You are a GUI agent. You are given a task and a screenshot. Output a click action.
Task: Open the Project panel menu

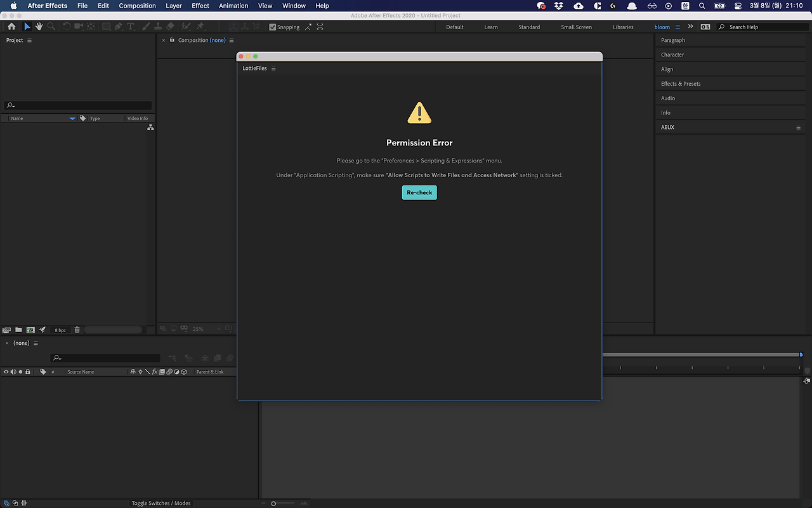tap(29, 40)
